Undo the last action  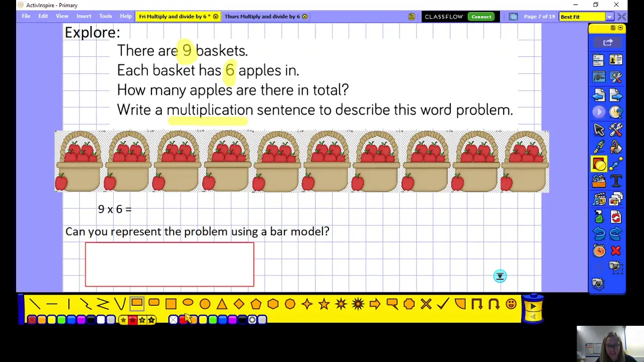[598, 234]
